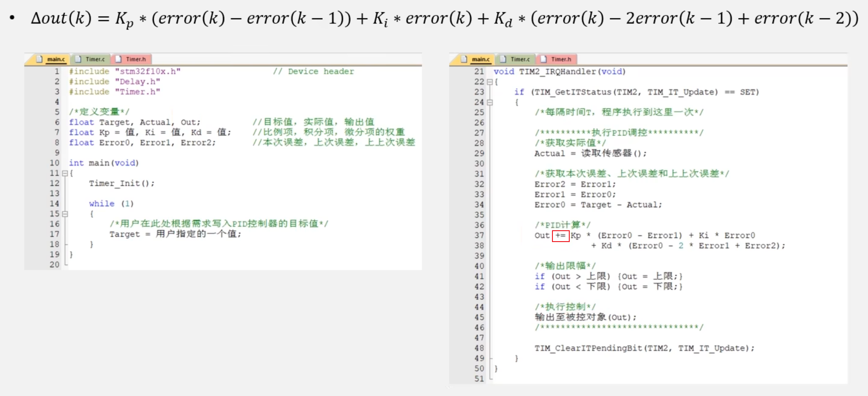Click "if (Out < 下限)" line
868x396 pixels.
tap(609, 287)
